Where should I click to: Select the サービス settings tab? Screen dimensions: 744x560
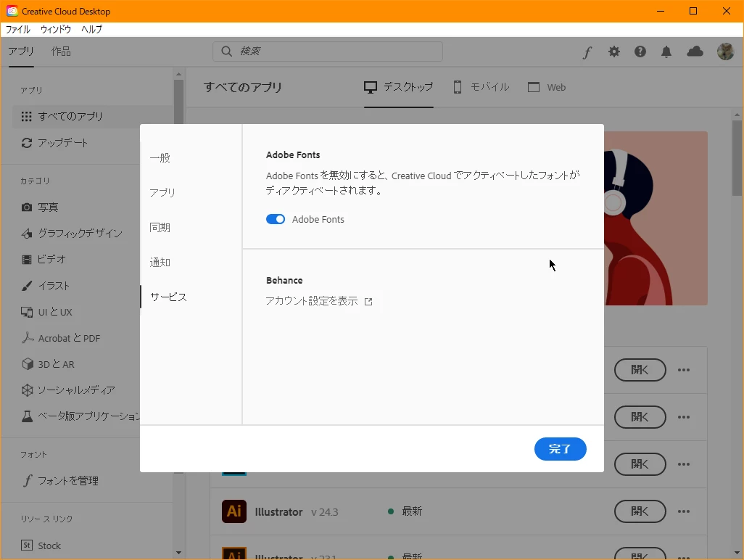pyautogui.click(x=168, y=297)
